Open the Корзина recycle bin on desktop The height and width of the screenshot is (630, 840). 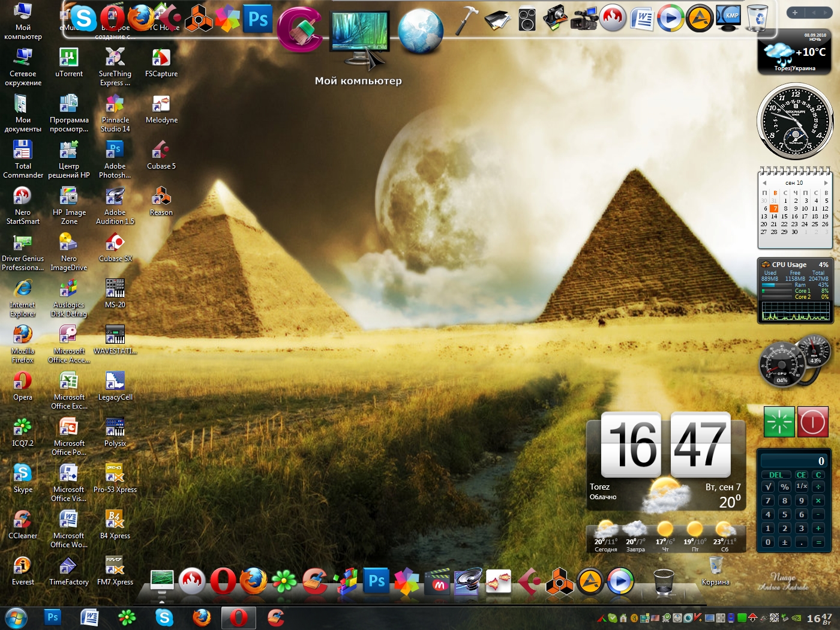715,566
